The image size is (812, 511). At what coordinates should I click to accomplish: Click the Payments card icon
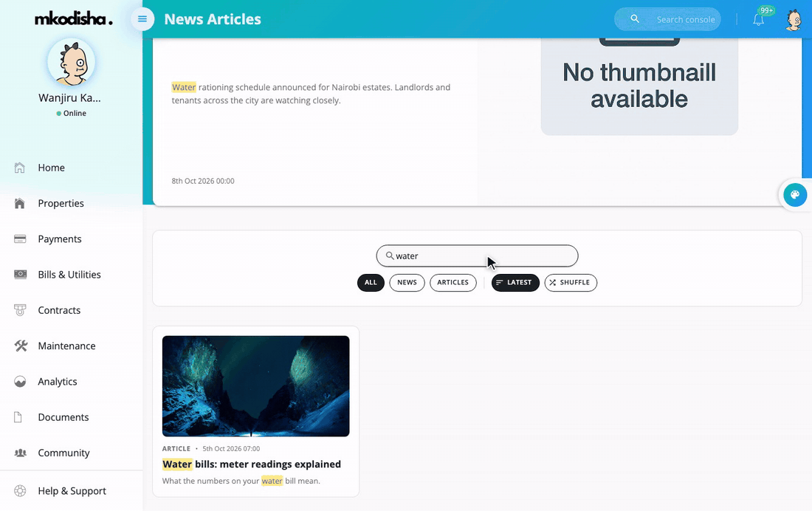tap(20, 239)
